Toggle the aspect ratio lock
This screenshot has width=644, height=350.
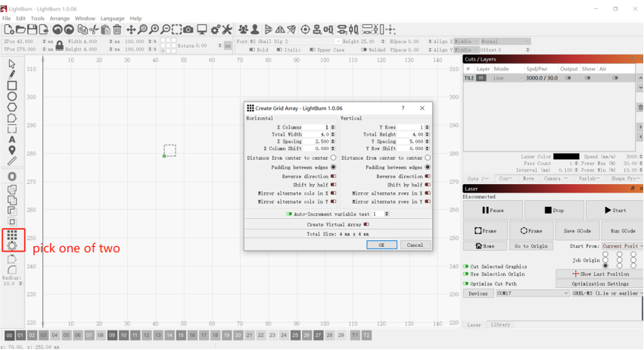click(x=60, y=45)
